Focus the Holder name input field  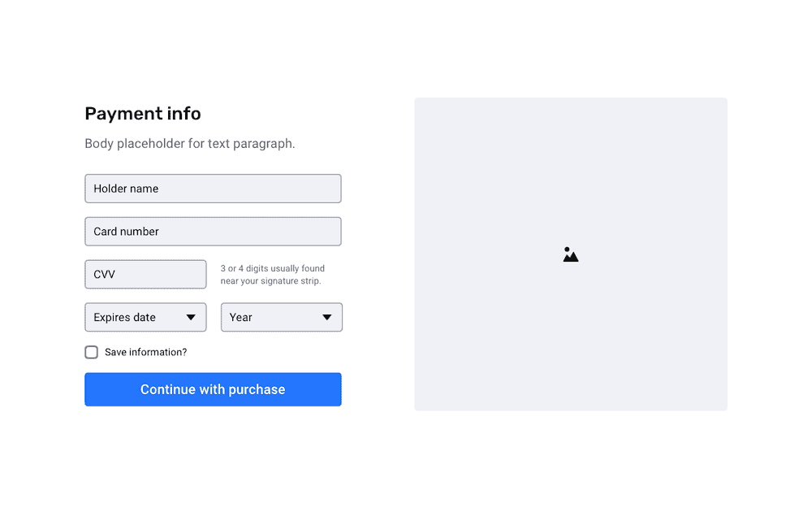click(x=213, y=189)
